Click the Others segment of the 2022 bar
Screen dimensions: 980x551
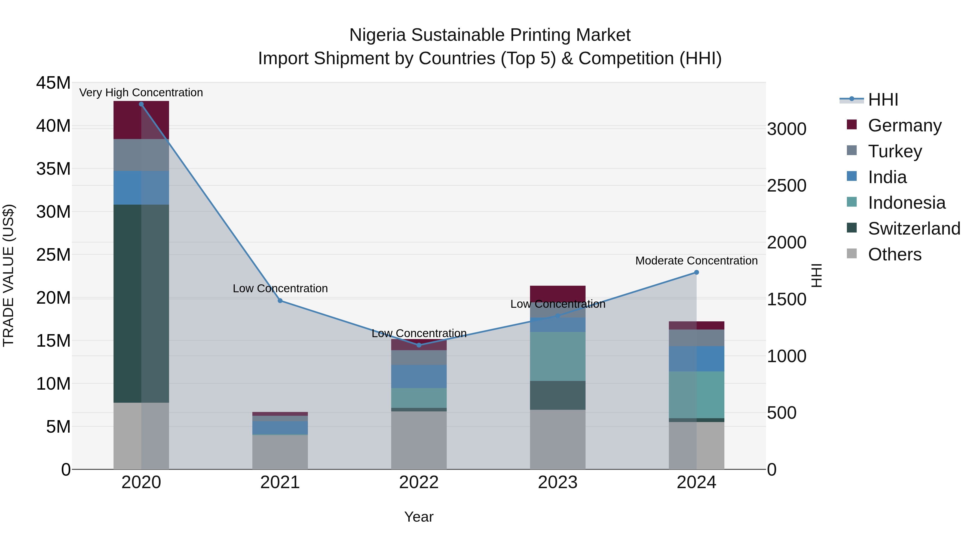419,440
